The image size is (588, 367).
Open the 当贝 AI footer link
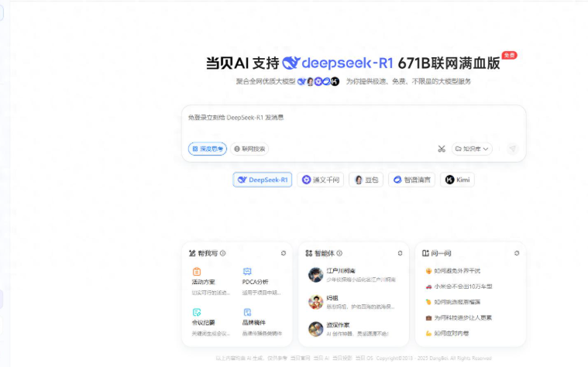322,358
